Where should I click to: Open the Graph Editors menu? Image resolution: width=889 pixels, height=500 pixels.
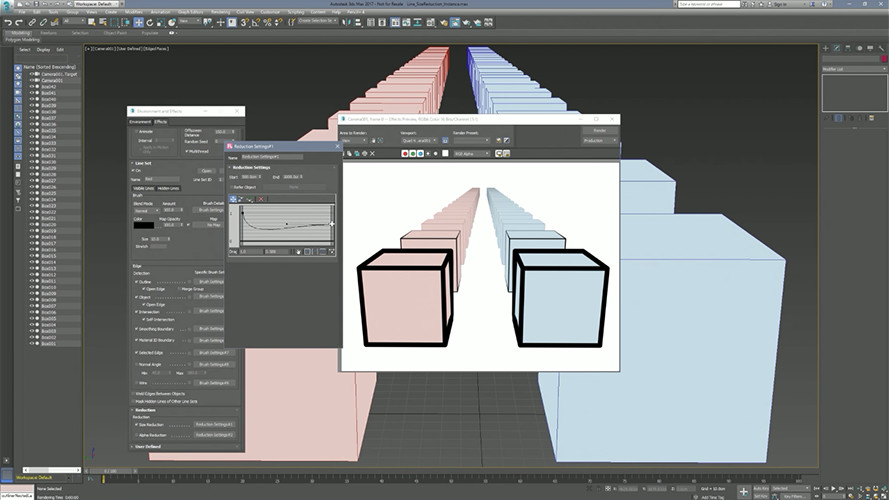(190, 12)
